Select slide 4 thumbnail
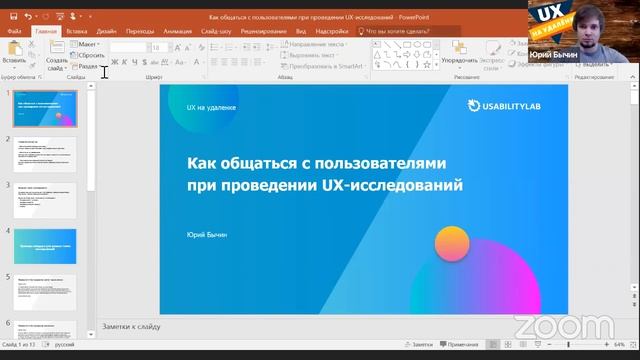Image resolution: width=640 pixels, height=360 pixels. (x=45, y=246)
